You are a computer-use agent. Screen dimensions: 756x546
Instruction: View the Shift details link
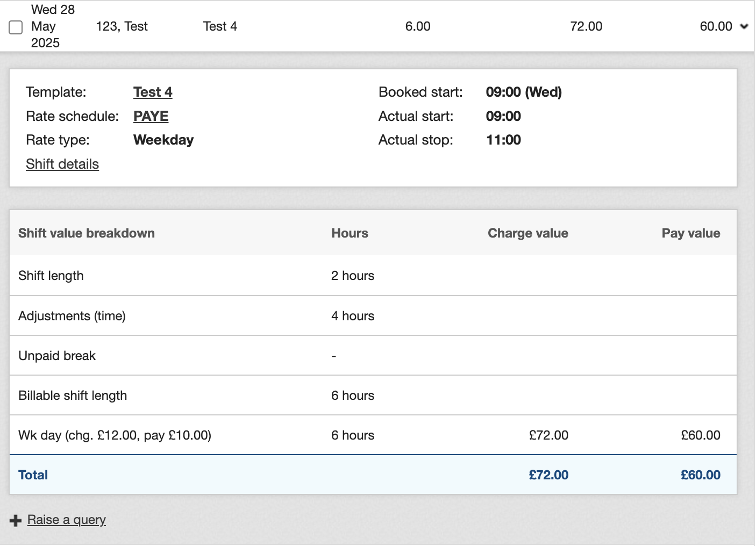pos(62,164)
